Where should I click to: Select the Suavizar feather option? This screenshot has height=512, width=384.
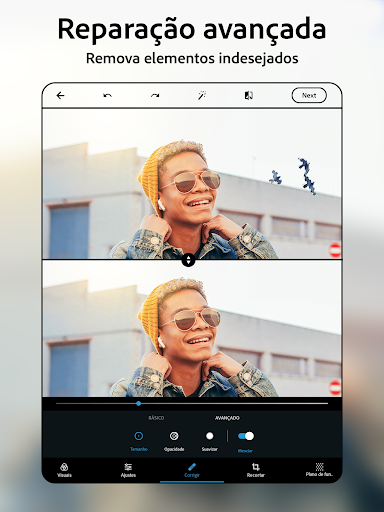(x=210, y=441)
